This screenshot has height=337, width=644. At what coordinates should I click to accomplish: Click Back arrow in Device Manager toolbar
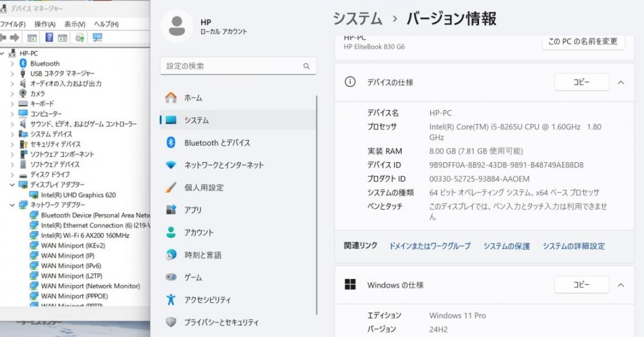3,38
